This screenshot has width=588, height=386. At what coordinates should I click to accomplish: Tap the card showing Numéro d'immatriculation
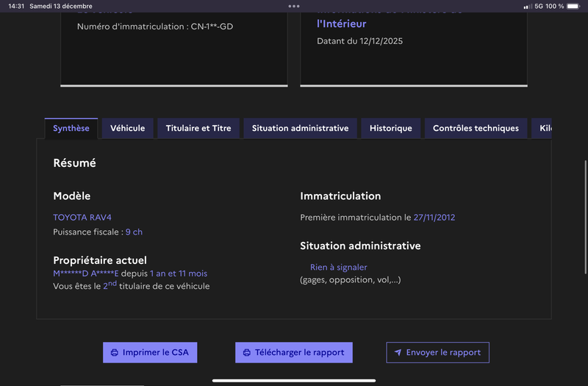173,44
